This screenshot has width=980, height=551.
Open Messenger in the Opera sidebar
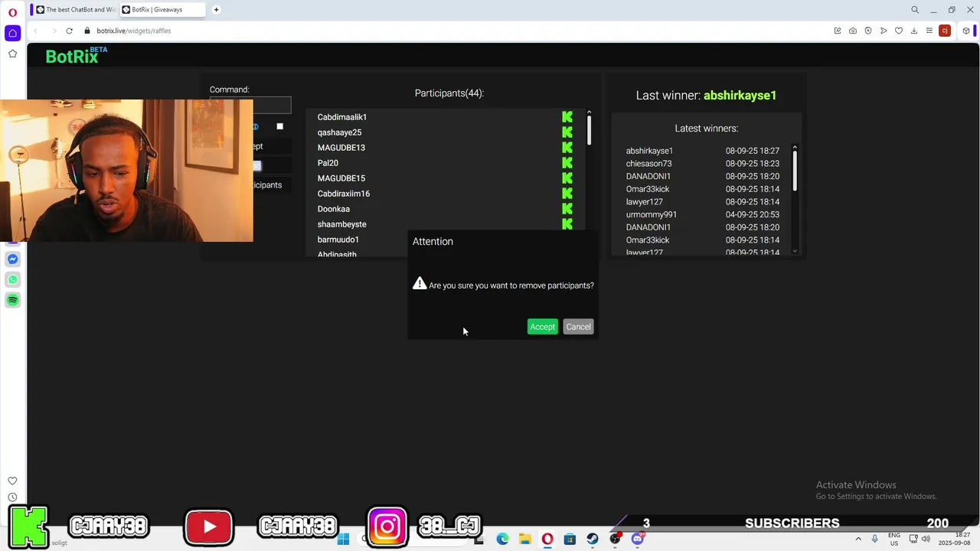point(12,259)
